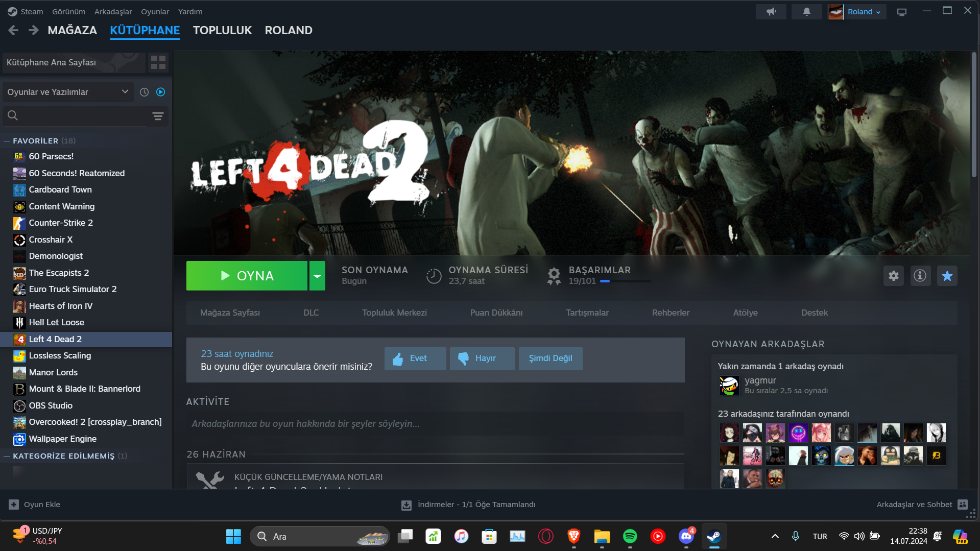Select Manor Lords in library
Viewport: 980px width, 551px height.
tap(86, 373)
